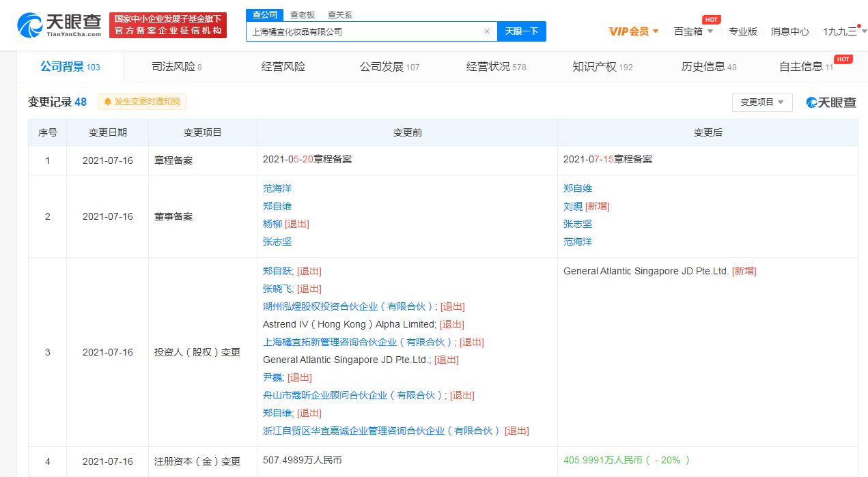Open the 郑自跃 investor link
This screenshot has height=477, width=868.
click(277, 271)
